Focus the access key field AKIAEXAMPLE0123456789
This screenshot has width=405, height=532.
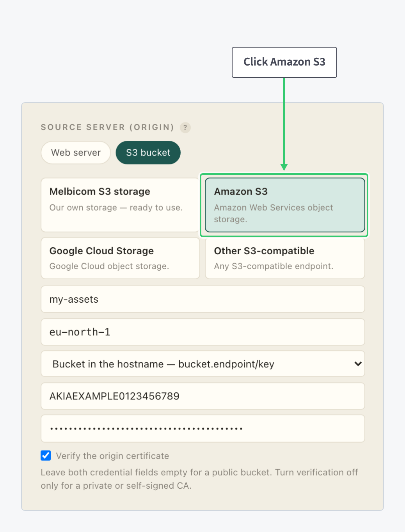203,396
